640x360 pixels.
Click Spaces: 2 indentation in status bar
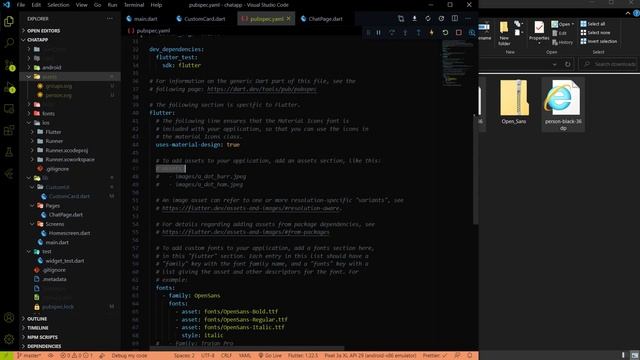click(x=184, y=356)
